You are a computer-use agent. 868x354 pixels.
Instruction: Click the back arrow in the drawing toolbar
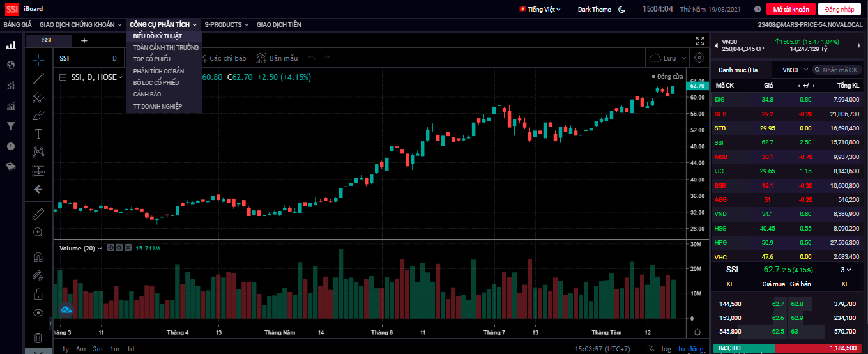tap(38, 189)
